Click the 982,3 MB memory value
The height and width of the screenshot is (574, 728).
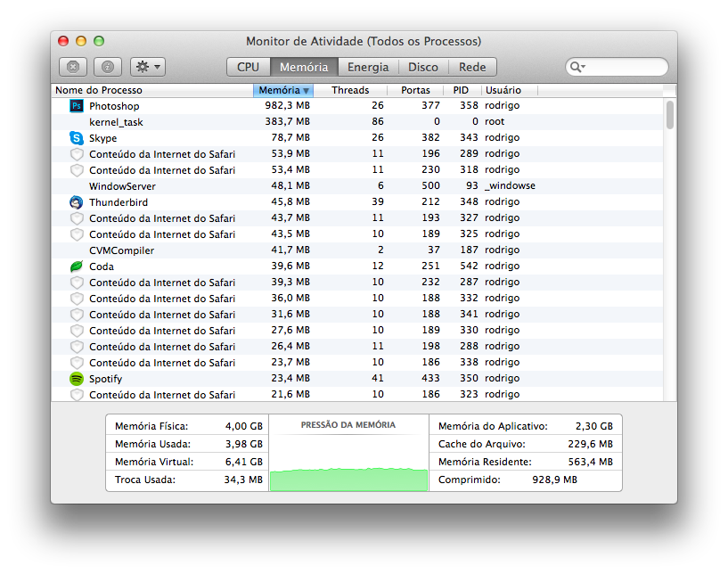[x=288, y=105]
